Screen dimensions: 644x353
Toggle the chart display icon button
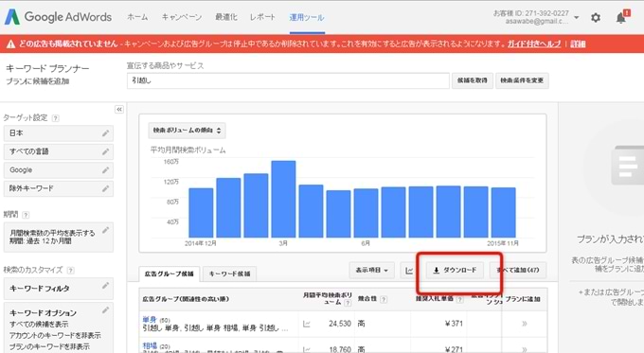coord(409,271)
